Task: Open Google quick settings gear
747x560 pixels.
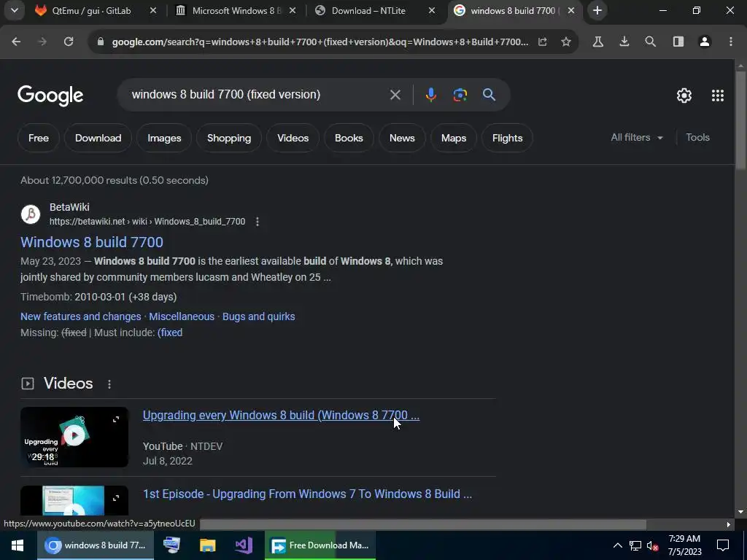Action: coord(684,96)
